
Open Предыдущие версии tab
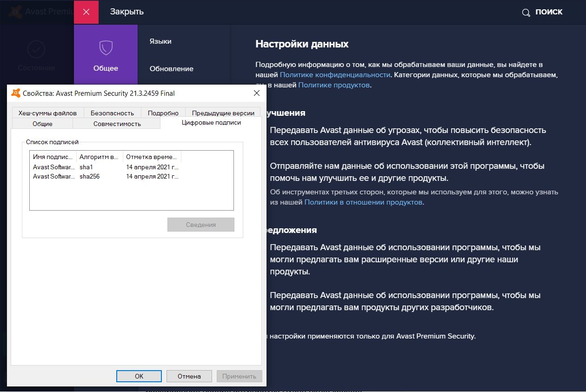[x=223, y=113]
